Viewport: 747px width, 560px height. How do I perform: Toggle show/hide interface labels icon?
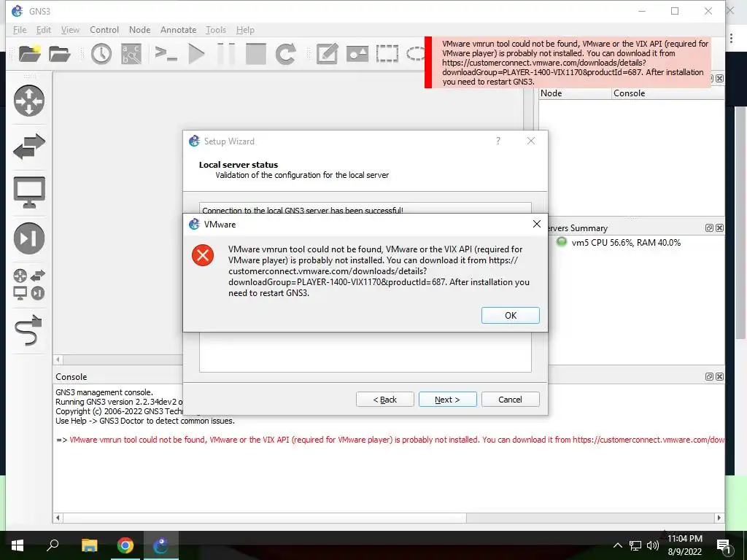coord(131,54)
